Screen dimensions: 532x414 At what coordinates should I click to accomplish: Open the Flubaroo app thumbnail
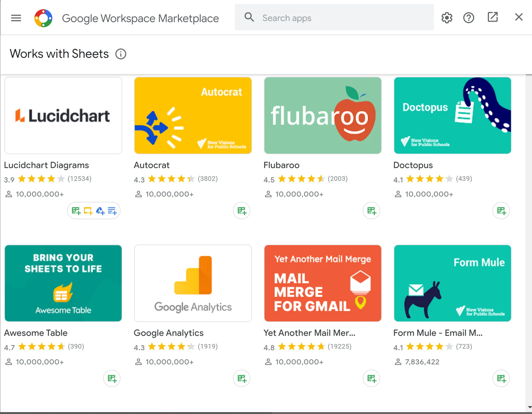[323, 115]
